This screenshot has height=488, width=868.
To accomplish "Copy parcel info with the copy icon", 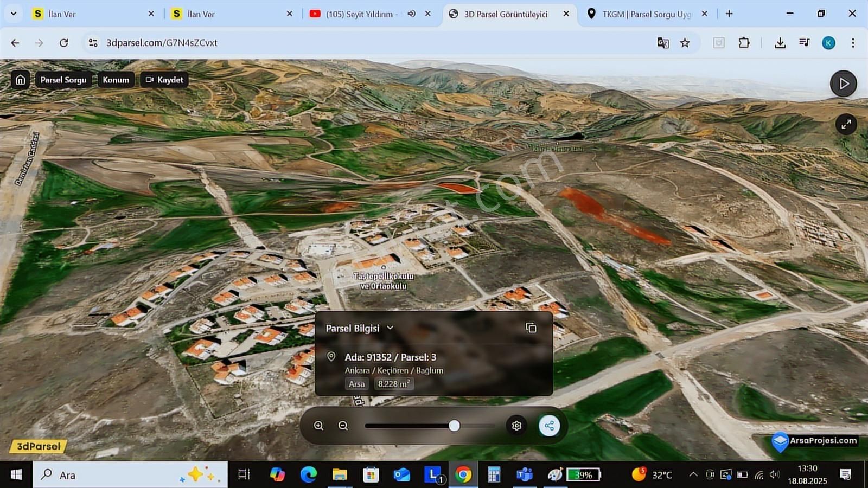I will tap(531, 328).
